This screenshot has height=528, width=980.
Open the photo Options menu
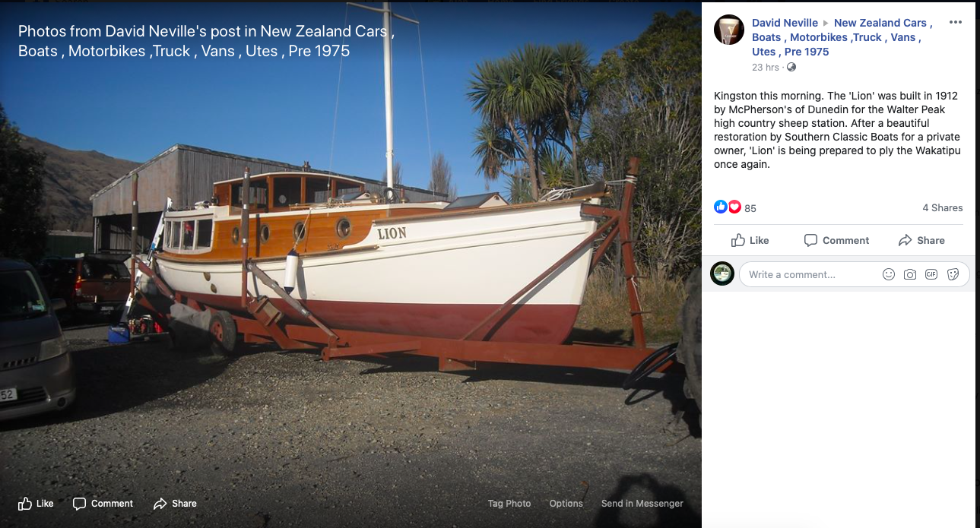566,503
